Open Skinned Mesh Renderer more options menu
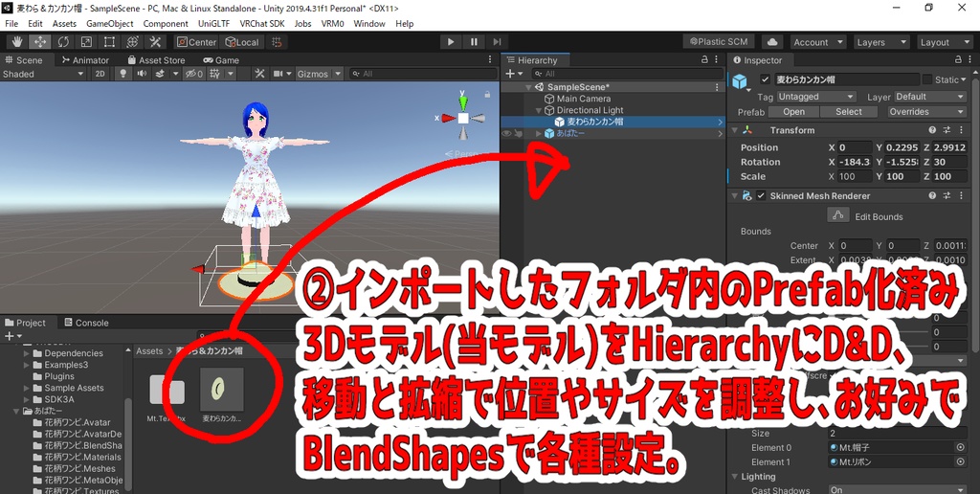The width and height of the screenshot is (980, 494). click(x=959, y=195)
